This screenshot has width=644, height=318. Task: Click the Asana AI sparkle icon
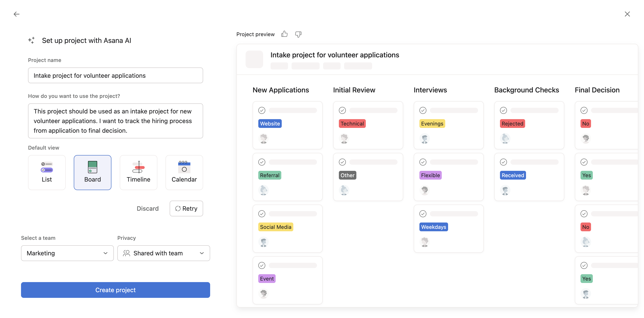pyautogui.click(x=32, y=40)
